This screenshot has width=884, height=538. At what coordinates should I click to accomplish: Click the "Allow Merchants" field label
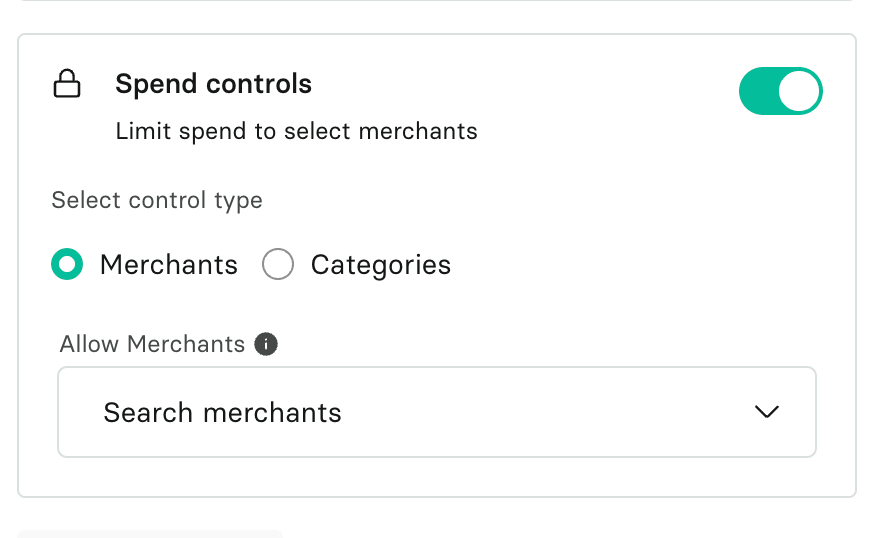point(152,344)
